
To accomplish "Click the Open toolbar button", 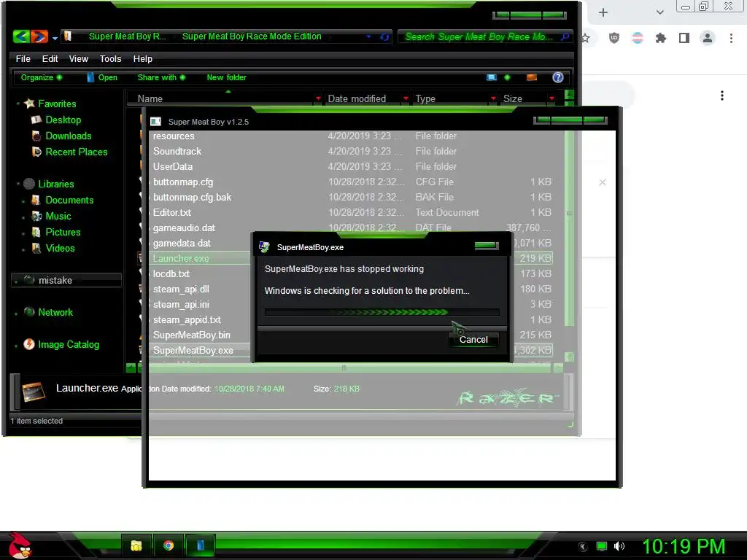I will 102,77.
